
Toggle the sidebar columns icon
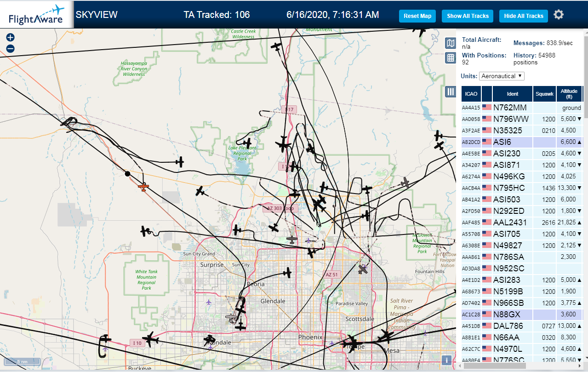pos(451,92)
